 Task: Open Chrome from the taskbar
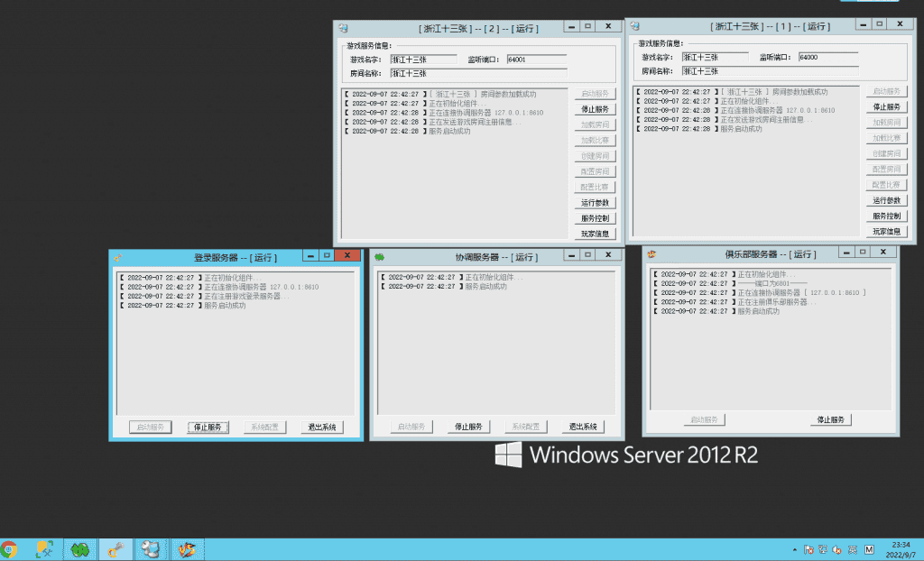pos(9,549)
